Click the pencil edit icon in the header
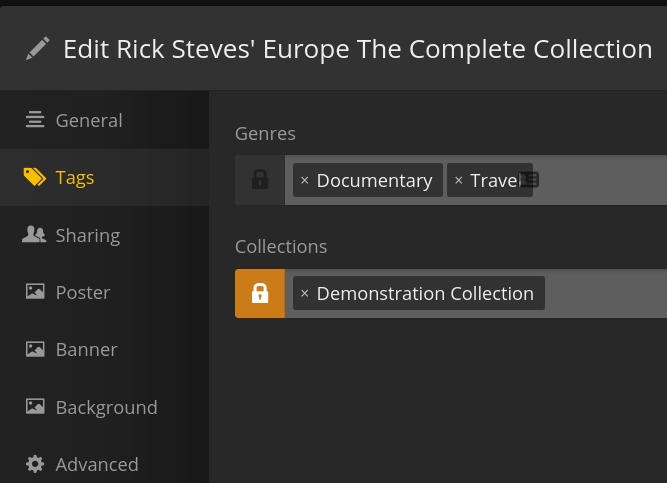 [38, 49]
